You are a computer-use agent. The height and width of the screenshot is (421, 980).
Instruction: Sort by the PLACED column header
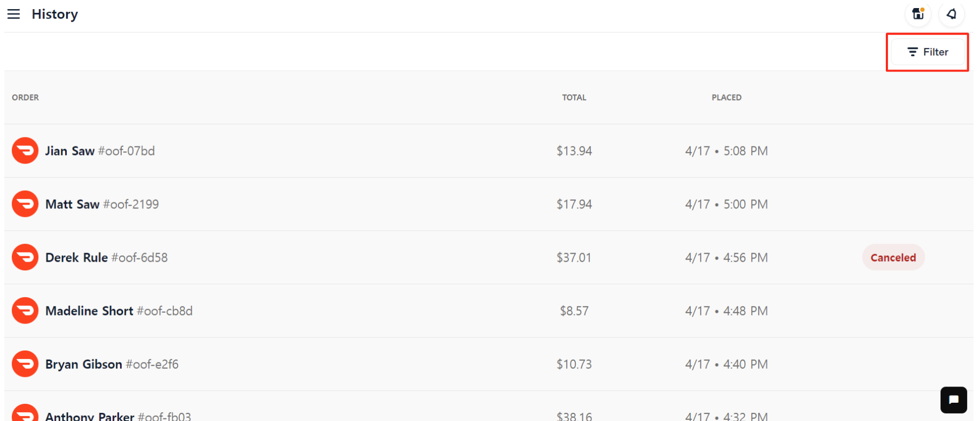tap(727, 97)
